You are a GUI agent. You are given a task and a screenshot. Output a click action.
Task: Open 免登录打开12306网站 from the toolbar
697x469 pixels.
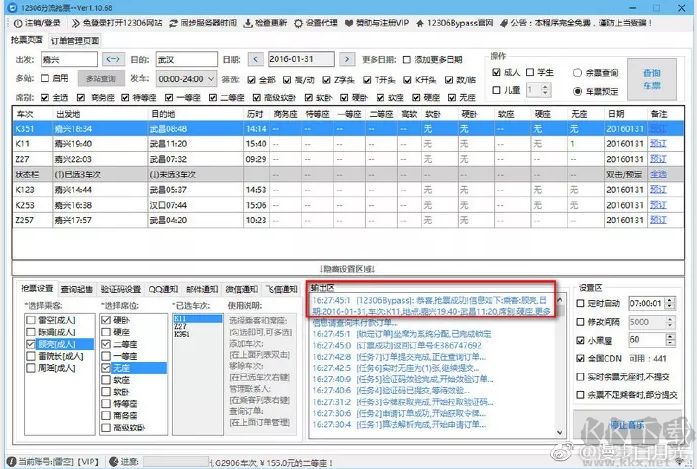pos(117,23)
